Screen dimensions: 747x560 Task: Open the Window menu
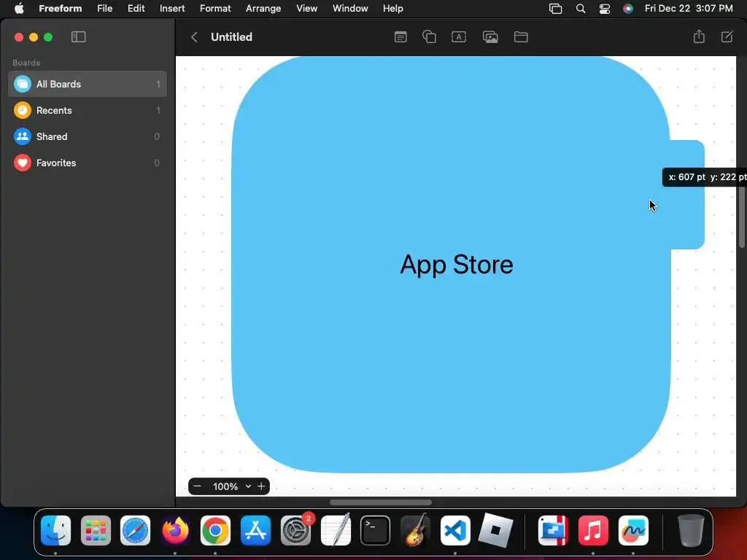tap(350, 8)
